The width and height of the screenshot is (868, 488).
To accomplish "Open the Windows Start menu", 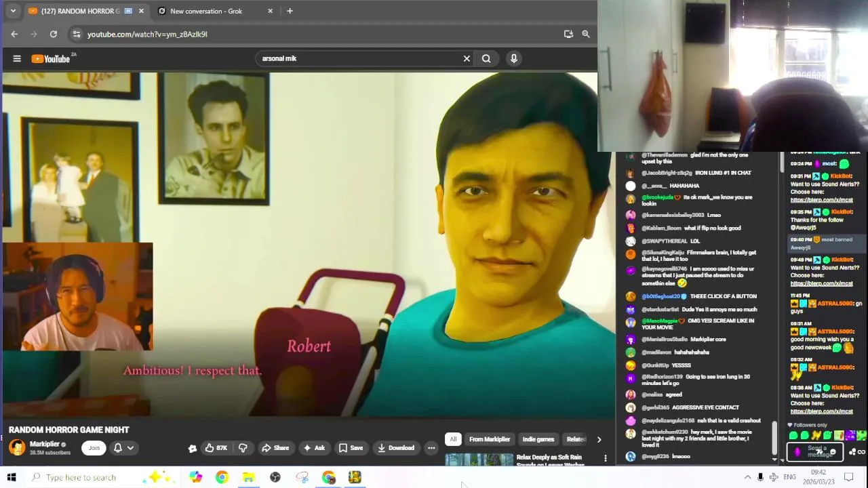I will [12, 477].
